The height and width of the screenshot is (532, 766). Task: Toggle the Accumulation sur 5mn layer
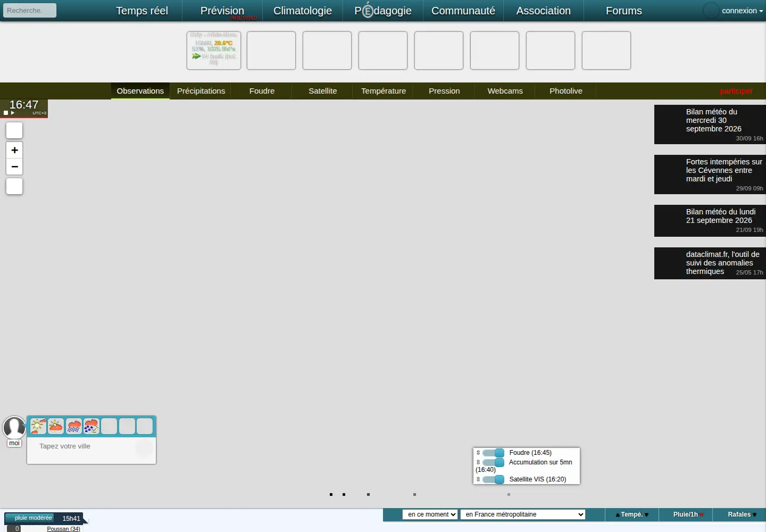493,462
